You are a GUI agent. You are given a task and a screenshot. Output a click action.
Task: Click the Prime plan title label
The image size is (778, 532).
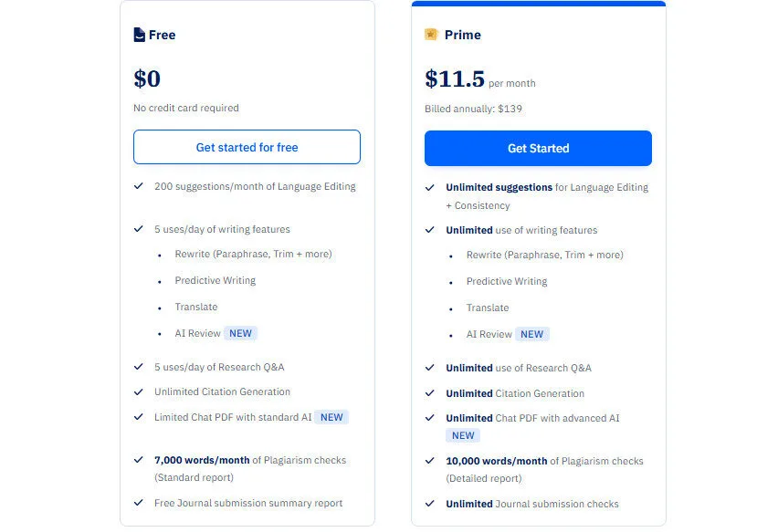coord(464,35)
